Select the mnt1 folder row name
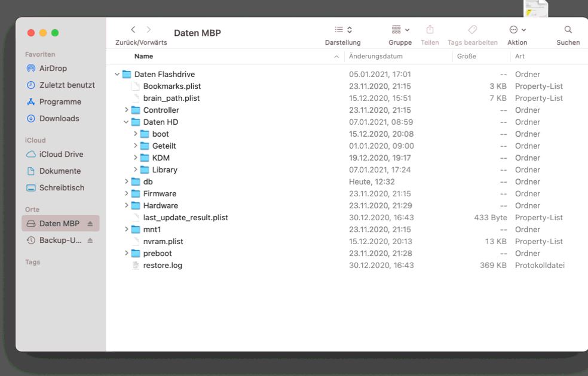Image resolution: width=588 pixels, height=376 pixels. coord(152,230)
